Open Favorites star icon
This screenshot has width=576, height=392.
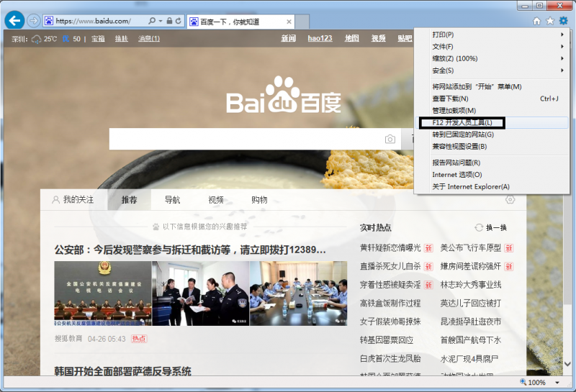pos(550,21)
